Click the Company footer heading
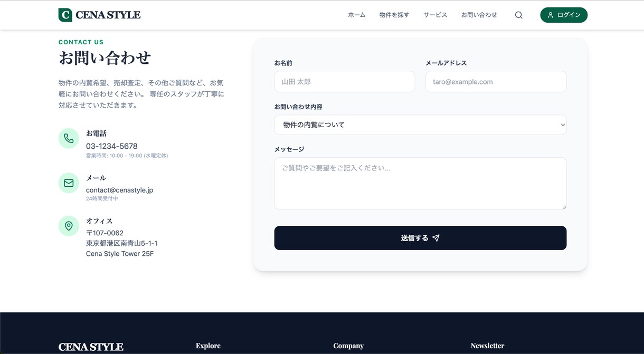Screen dimensions: 644x354 point(348,346)
